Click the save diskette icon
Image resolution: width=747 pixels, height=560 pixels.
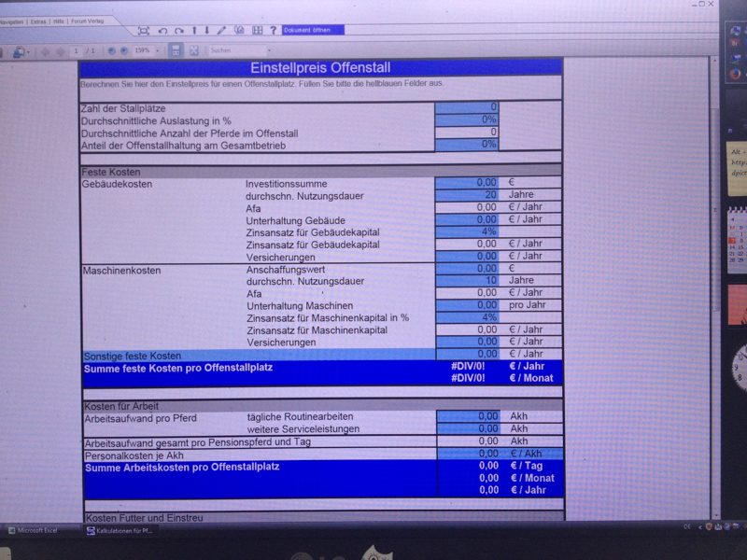point(175,50)
